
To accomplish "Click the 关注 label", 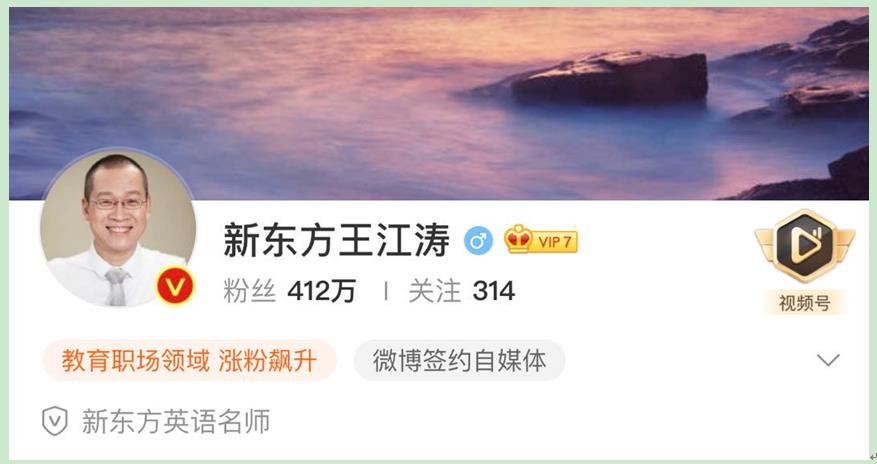I will (x=435, y=291).
